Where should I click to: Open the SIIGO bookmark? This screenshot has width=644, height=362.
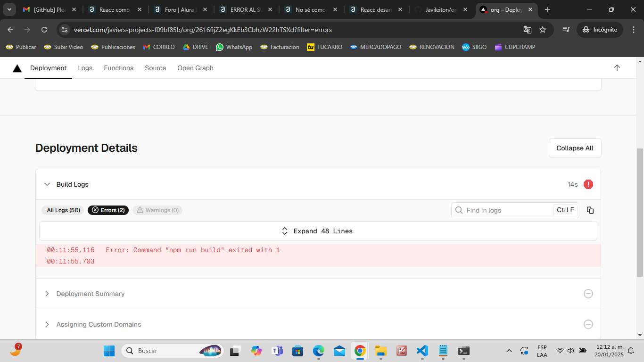pos(474,47)
